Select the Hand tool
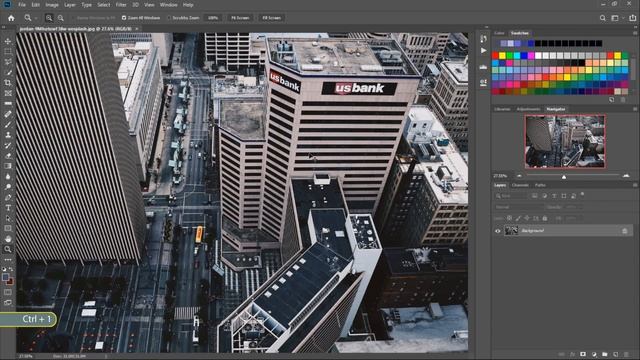 (8, 239)
